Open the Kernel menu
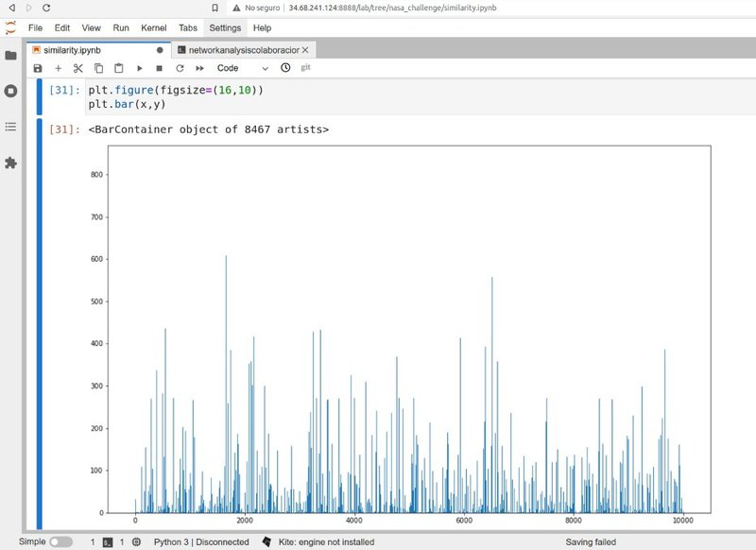The height and width of the screenshot is (550, 756). (x=154, y=28)
